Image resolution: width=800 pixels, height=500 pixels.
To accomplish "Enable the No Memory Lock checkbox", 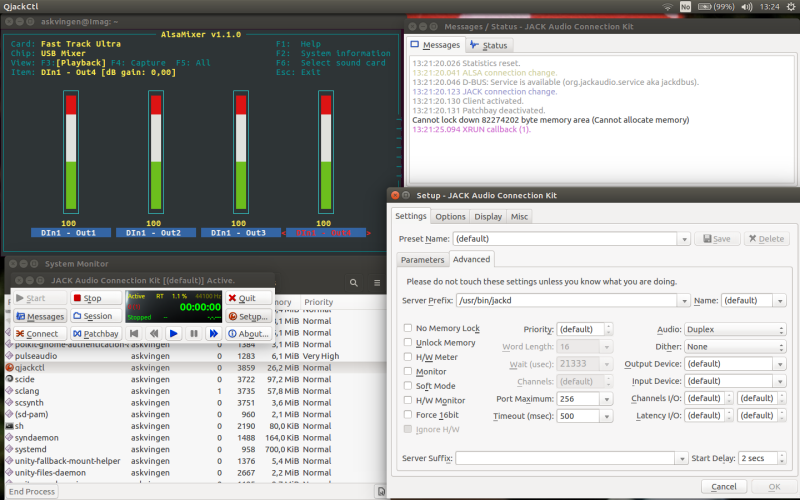I will coord(408,328).
